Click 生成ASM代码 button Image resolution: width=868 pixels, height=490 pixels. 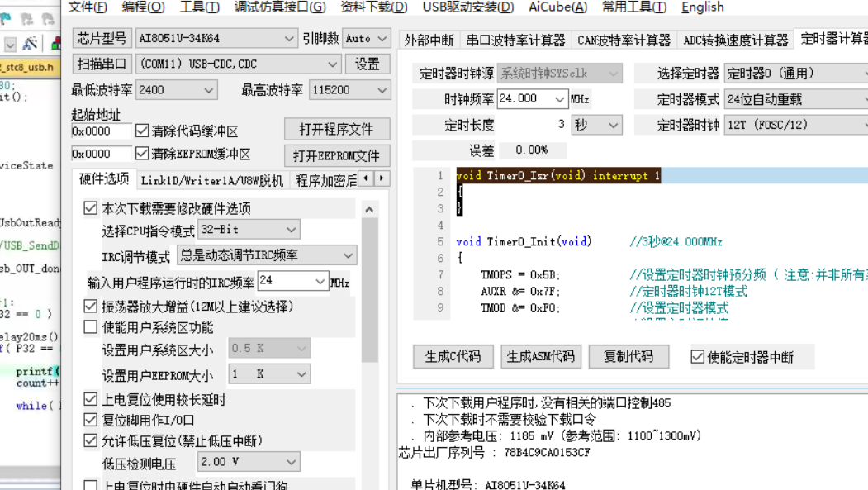click(541, 357)
